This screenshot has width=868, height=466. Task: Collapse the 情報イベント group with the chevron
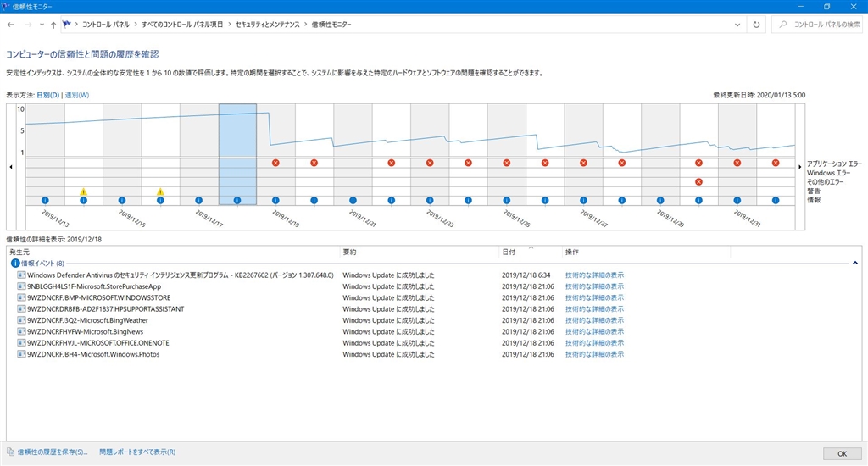tap(854, 264)
